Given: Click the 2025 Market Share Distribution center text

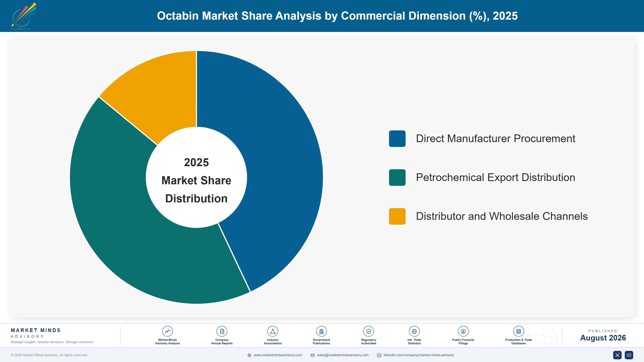Looking at the screenshot, I should (196, 180).
